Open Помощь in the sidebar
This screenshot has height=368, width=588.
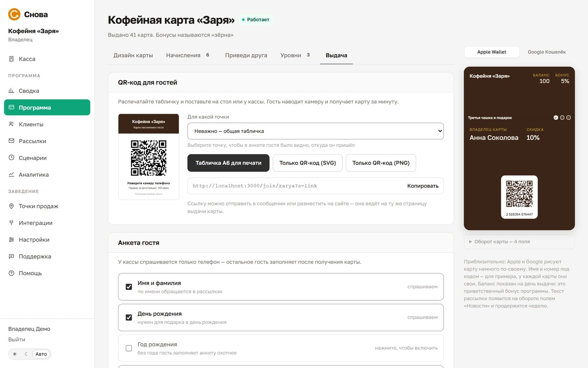pos(47,273)
